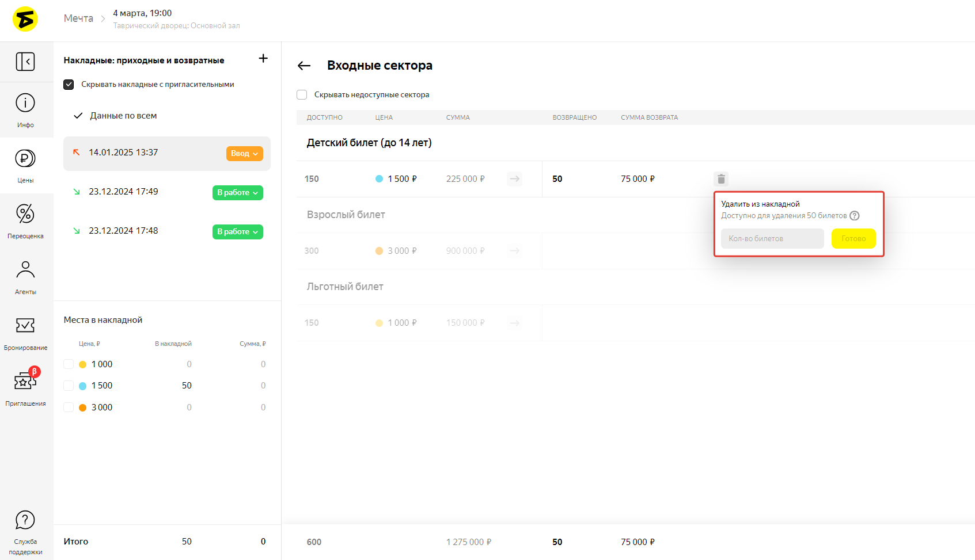The image size is (975, 560).
Task: Open Цены tab in sidebar
Action: click(x=25, y=165)
